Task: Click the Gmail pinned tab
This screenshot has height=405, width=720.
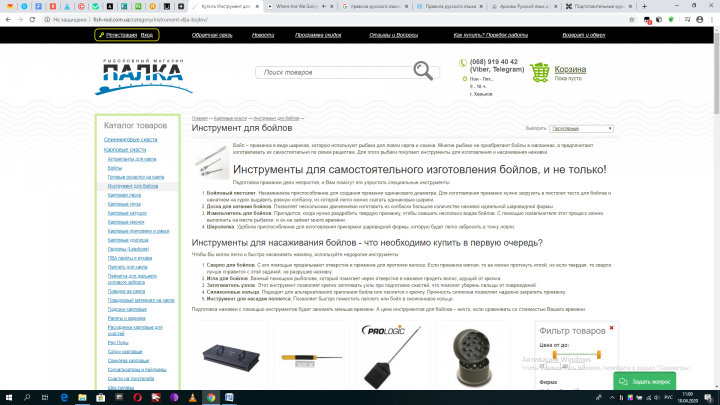Action: click(10, 6)
